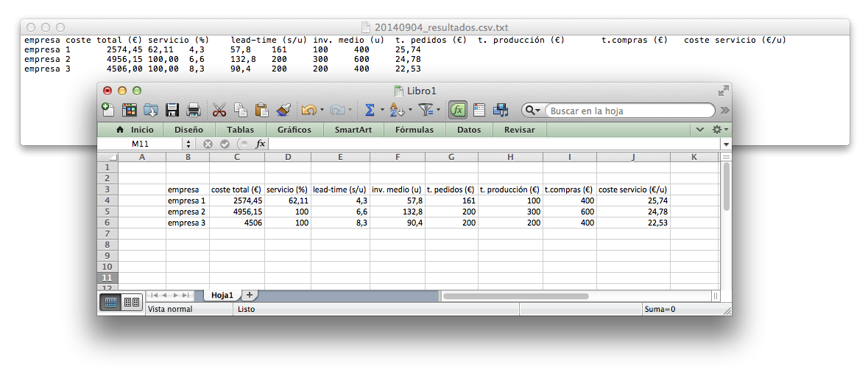The height and width of the screenshot is (373, 868).
Task: Toggle the formula builder fx toolbar button
Action: click(458, 110)
